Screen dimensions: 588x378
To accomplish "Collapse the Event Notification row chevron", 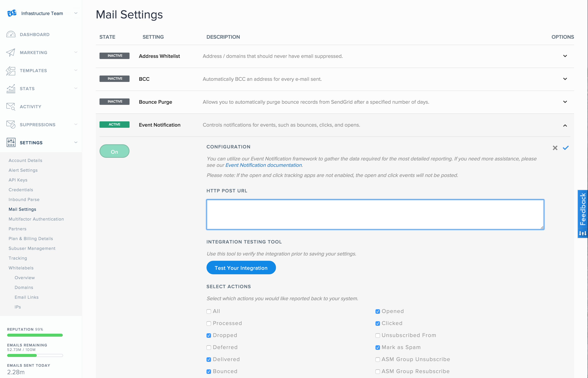I will click(565, 125).
